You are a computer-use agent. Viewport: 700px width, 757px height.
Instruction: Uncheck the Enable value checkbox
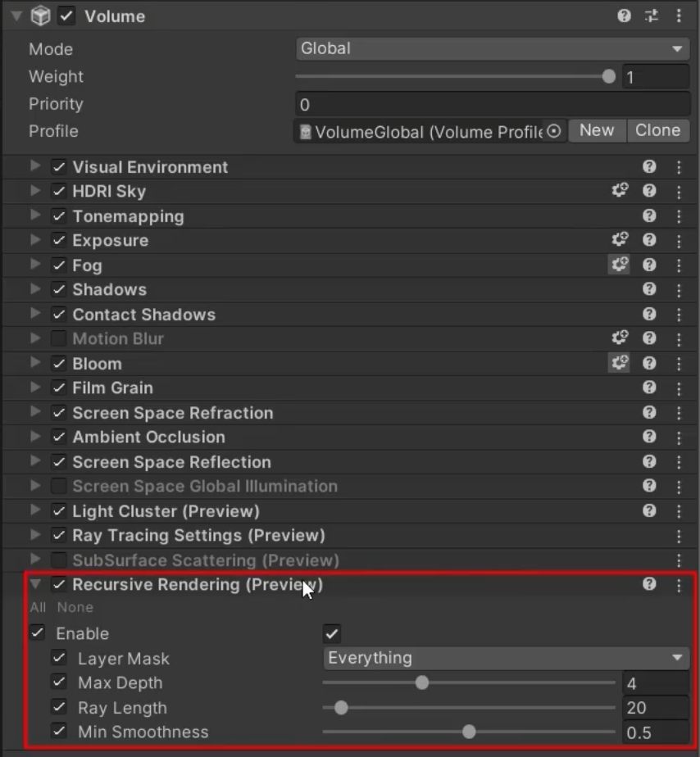(x=332, y=634)
